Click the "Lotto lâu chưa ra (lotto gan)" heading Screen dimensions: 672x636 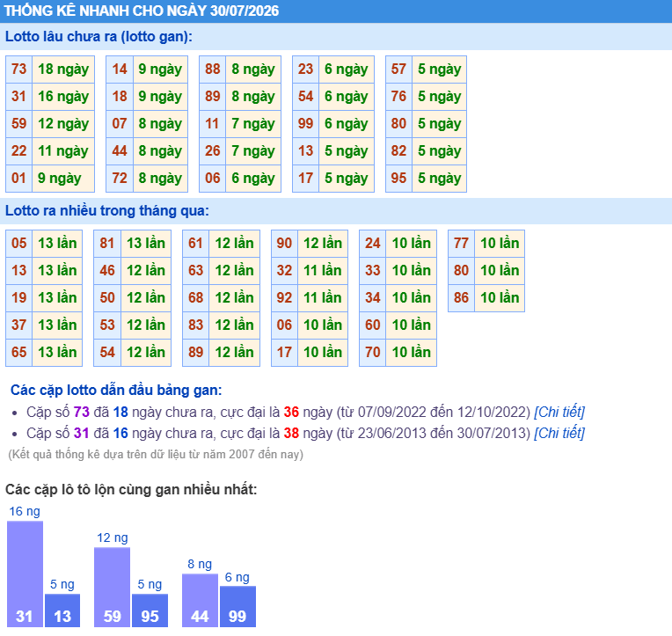pos(99,37)
